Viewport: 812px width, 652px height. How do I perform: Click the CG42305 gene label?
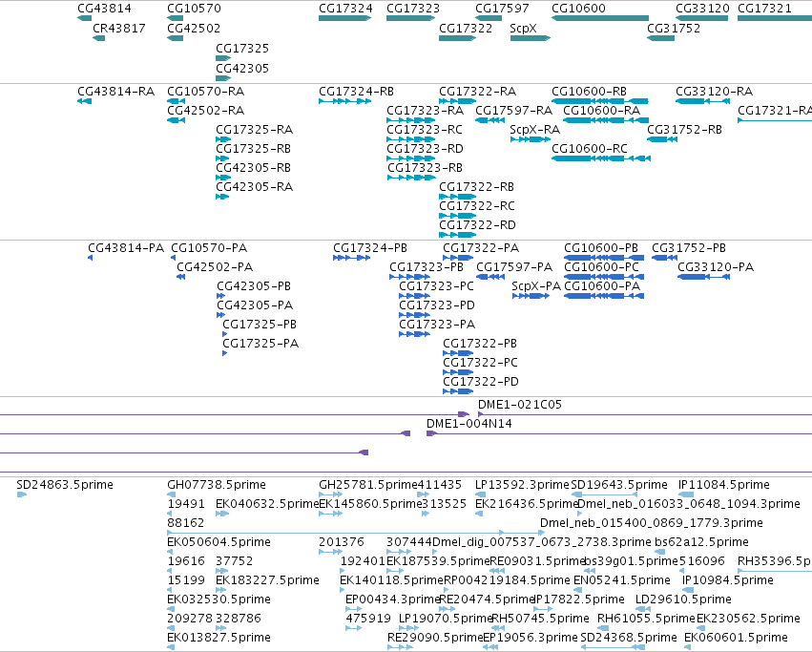pyautogui.click(x=242, y=68)
